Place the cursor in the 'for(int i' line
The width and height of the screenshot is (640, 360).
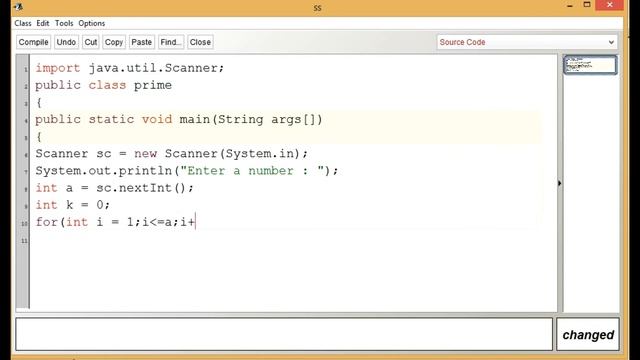[116, 222]
